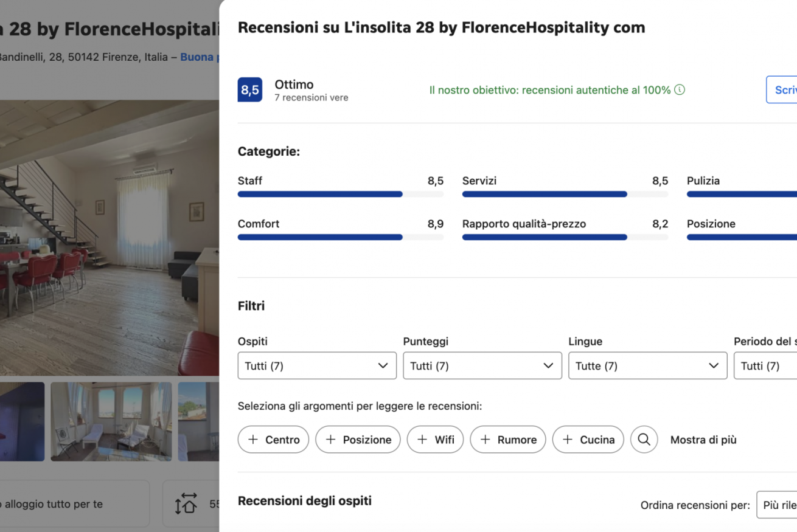Click the Rapporto qualità-prezzo 8,2 value
797x532 pixels.
[660, 224]
